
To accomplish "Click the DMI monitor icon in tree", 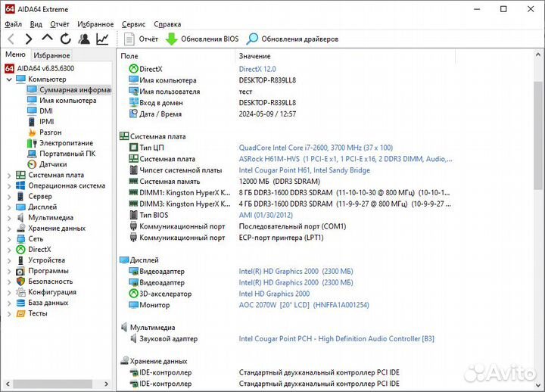I will click(x=32, y=110).
